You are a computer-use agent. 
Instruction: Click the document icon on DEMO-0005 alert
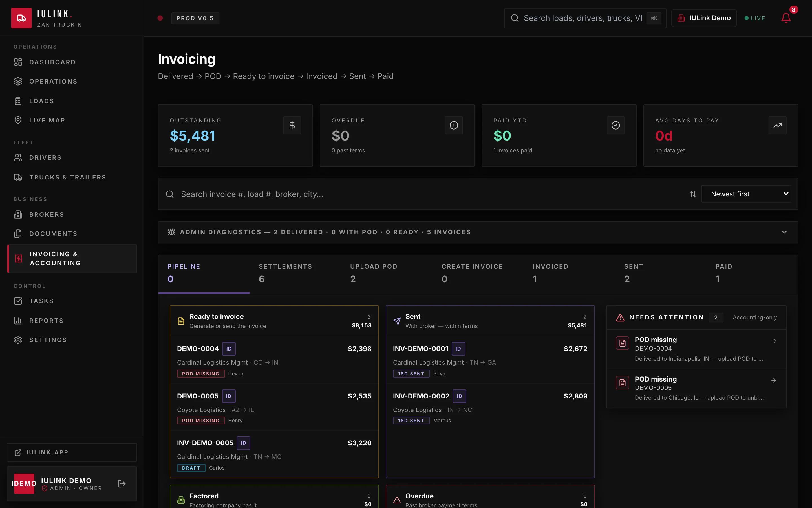pyautogui.click(x=623, y=383)
